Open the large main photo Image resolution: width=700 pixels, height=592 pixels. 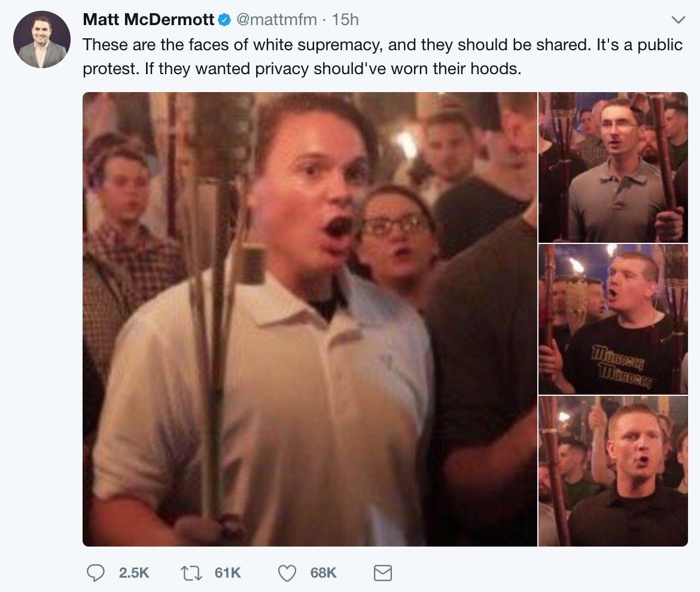pyautogui.click(x=309, y=319)
